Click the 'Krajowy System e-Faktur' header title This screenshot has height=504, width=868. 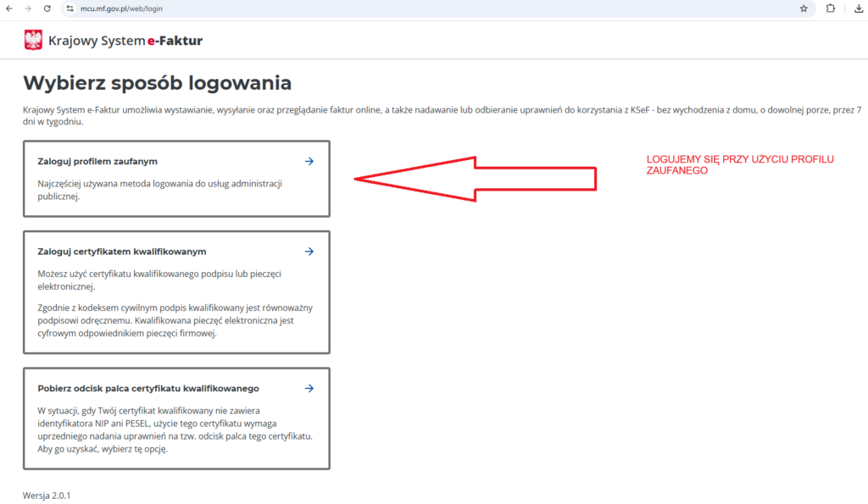(x=125, y=41)
